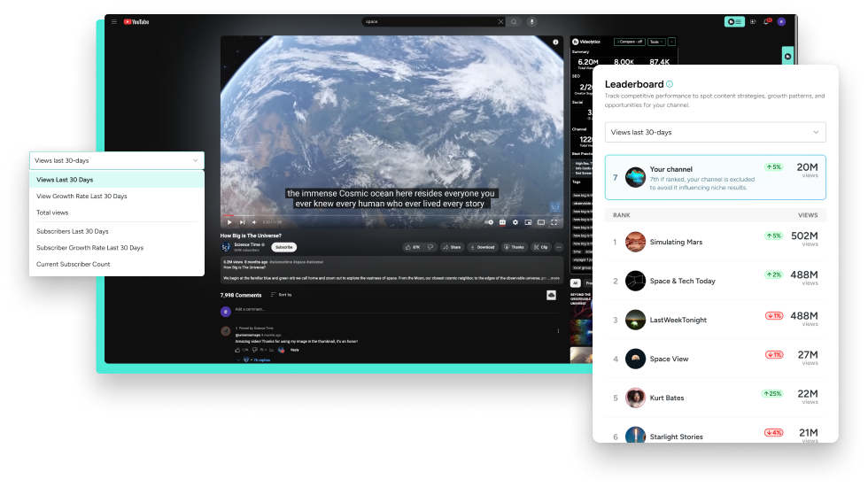Click the Leaderboard info icon
868x487 pixels.
coord(670,84)
